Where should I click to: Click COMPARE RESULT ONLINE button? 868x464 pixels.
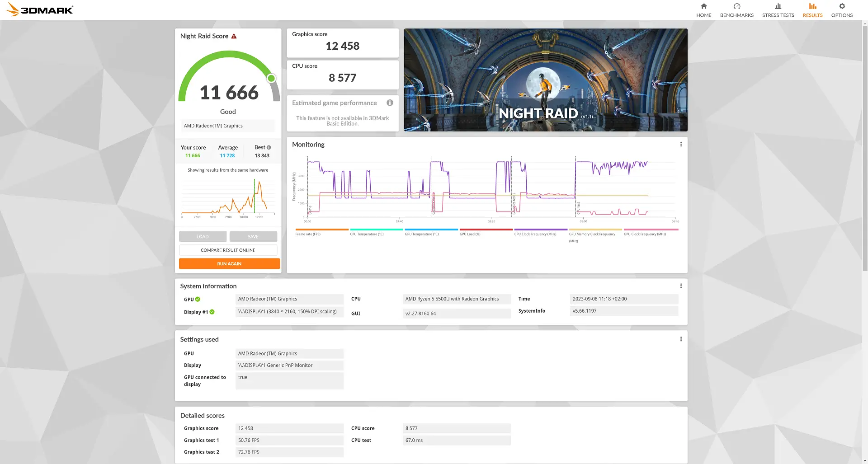click(x=228, y=250)
